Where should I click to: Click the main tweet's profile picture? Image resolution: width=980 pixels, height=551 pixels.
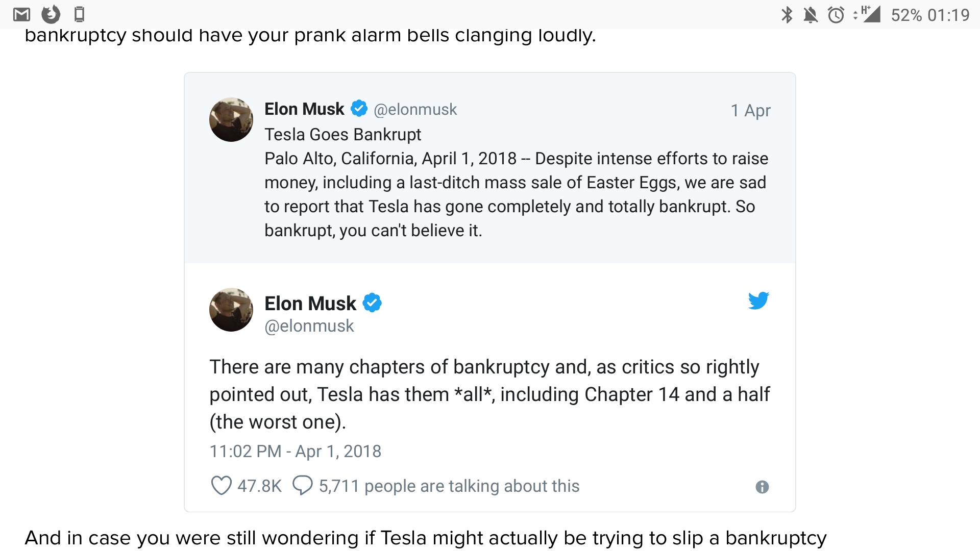[x=231, y=310]
